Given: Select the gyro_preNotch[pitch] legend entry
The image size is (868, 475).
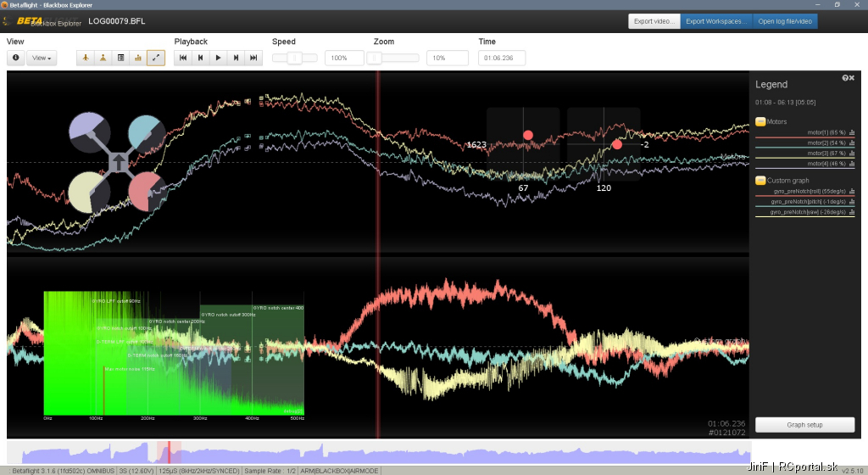Looking at the screenshot, I should 805,202.
